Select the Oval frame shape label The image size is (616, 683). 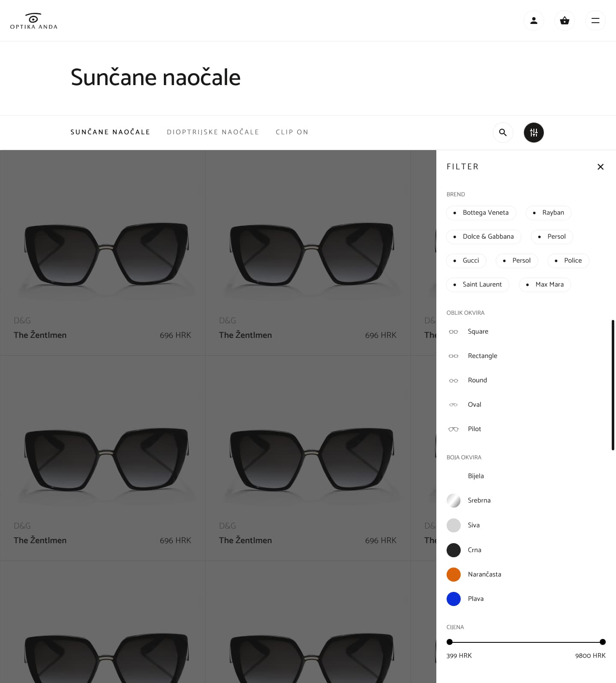[474, 405]
